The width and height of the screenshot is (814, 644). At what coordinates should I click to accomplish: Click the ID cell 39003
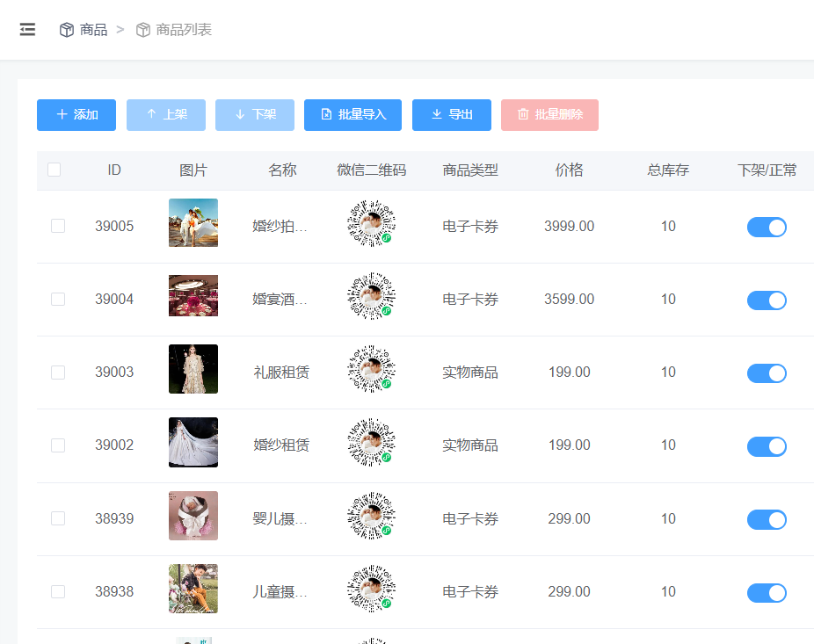tap(114, 372)
